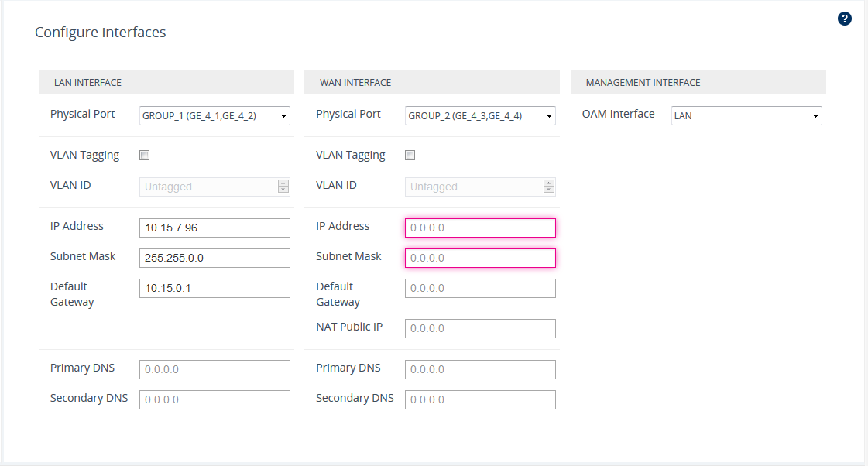This screenshot has height=466, width=868.
Task: Click the LAN Default Gateway field
Action: tap(214, 288)
